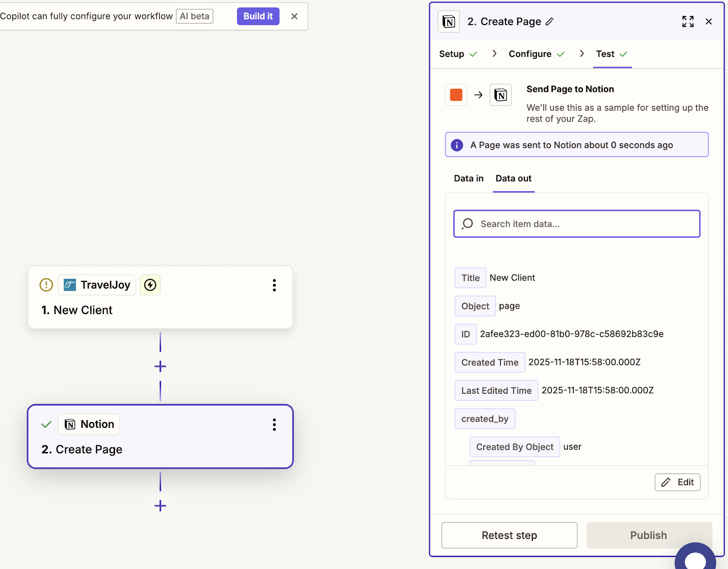The height and width of the screenshot is (569, 728).
Task: Expand the step panel to full screen
Action: pyautogui.click(x=688, y=21)
